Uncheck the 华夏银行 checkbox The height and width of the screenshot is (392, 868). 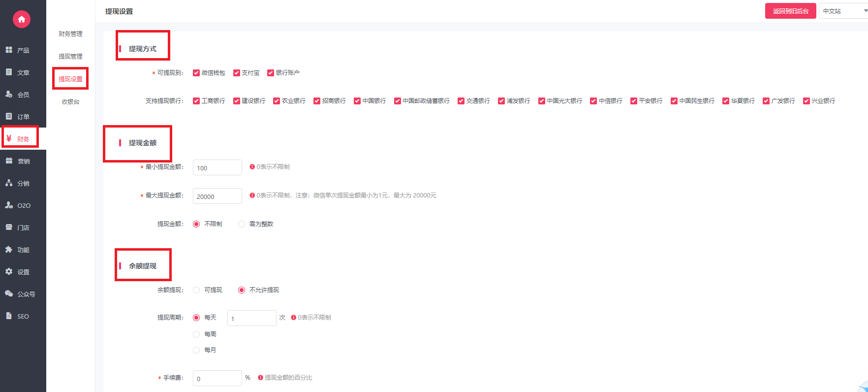(x=726, y=101)
